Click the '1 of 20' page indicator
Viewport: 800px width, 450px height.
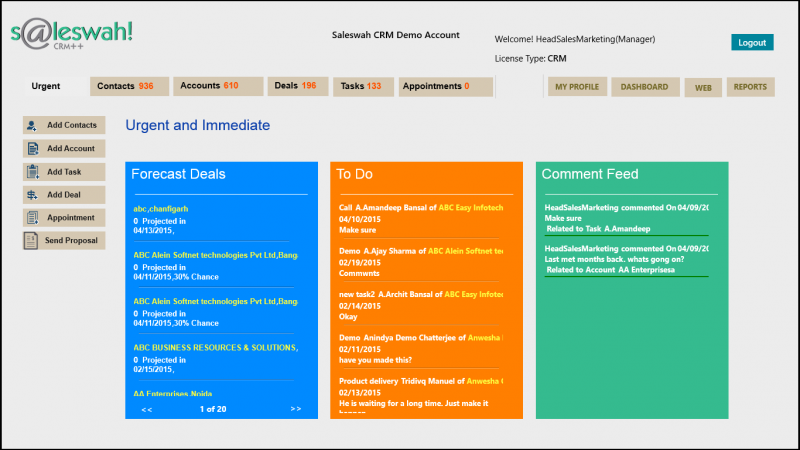click(x=213, y=409)
